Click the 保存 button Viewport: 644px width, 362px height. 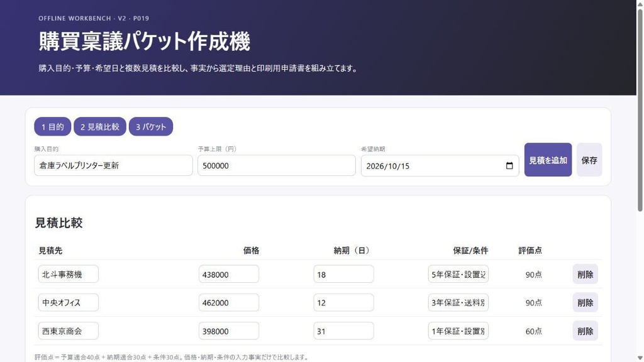589,160
